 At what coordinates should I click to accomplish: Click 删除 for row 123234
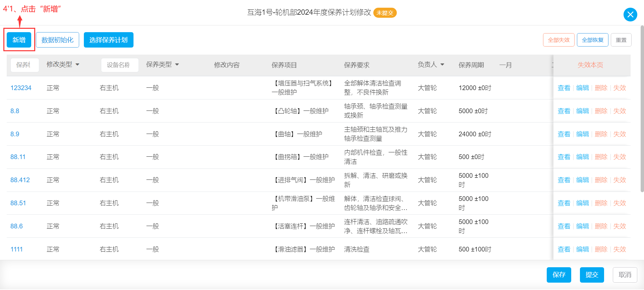601,88
